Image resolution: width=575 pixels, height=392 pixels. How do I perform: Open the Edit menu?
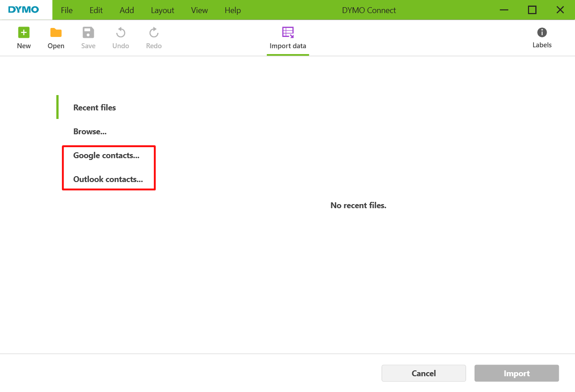tap(96, 10)
